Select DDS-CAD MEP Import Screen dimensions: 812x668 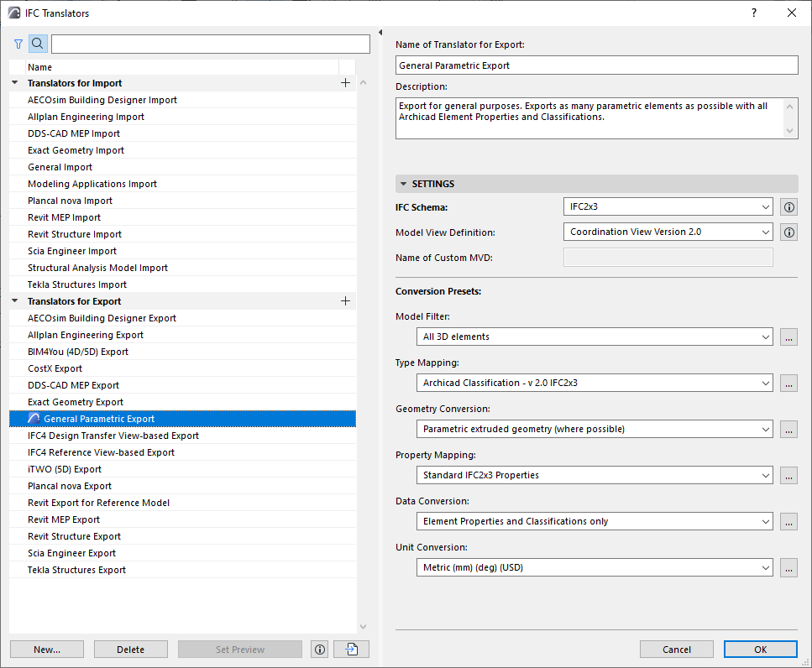pyautogui.click(x=182, y=133)
